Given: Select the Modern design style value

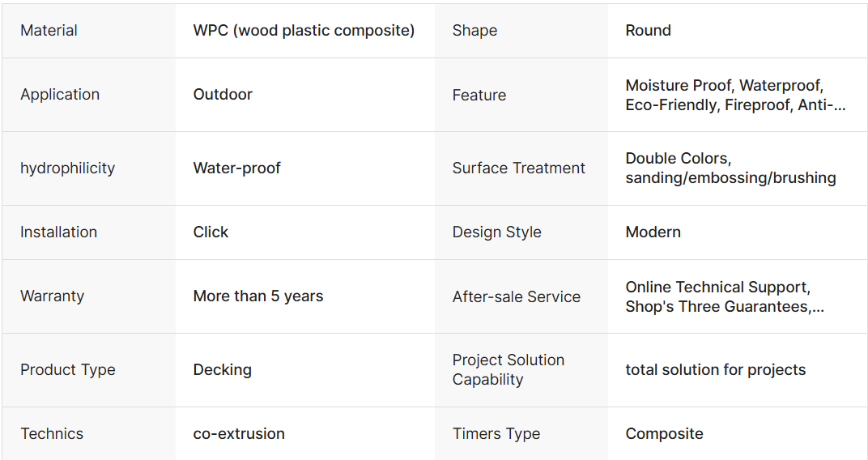Looking at the screenshot, I should pyautogui.click(x=653, y=232).
